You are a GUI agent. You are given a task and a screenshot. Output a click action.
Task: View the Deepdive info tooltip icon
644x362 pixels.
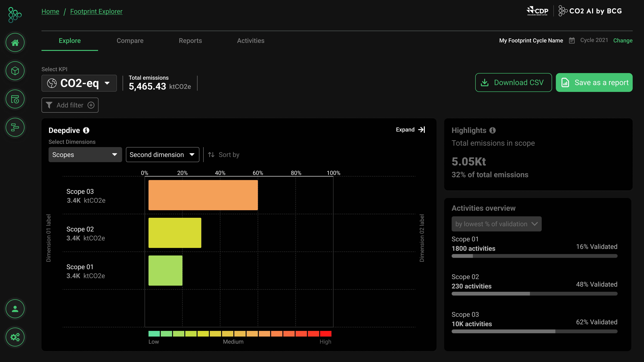[x=86, y=130]
